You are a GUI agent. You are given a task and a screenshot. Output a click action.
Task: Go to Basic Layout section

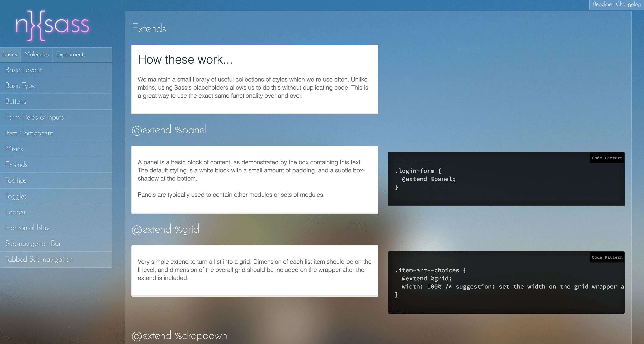point(56,70)
